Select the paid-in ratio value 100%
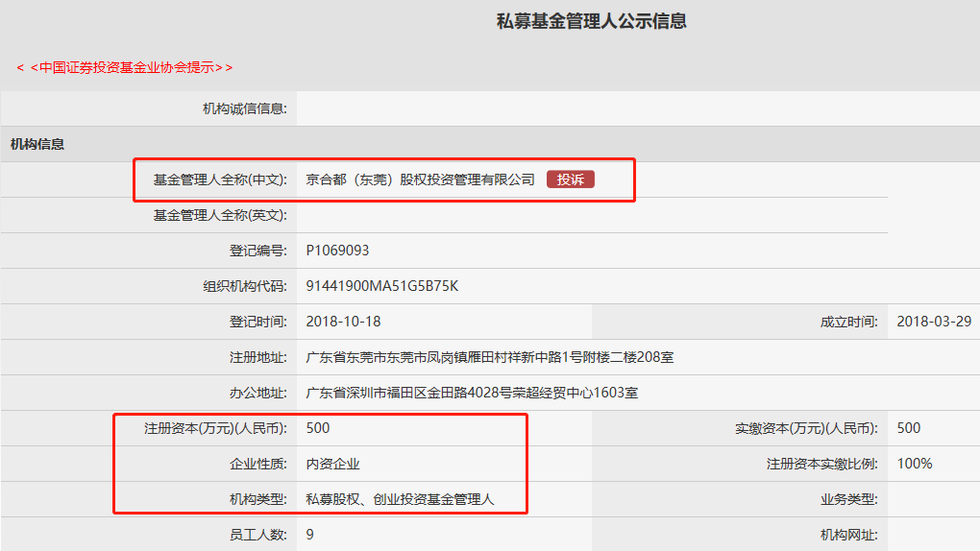This screenshot has width=980, height=551. [x=915, y=464]
